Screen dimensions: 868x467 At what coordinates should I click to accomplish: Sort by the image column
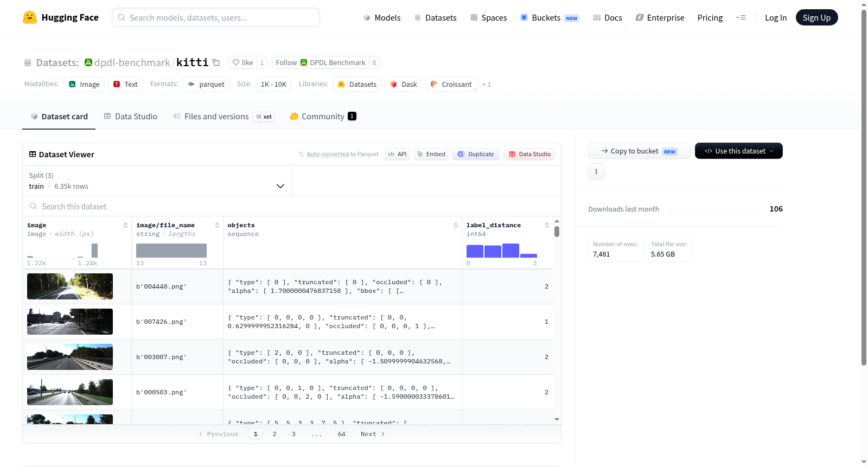click(x=125, y=225)
